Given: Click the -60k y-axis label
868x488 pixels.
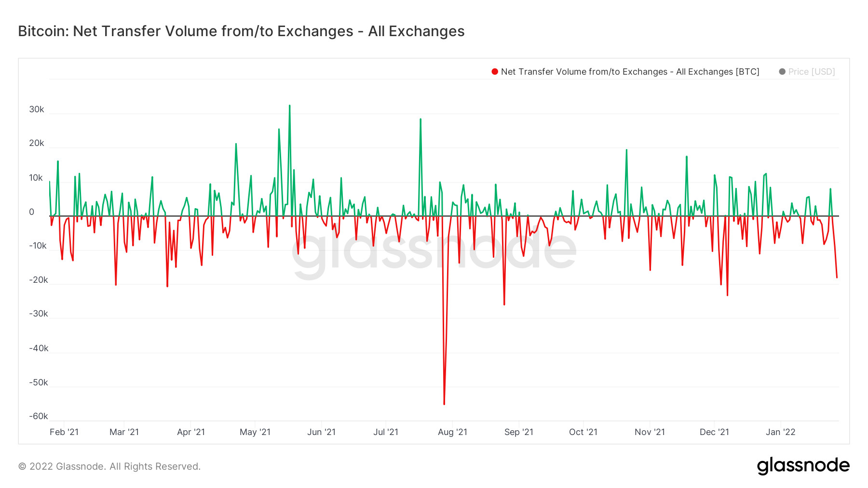Looking at the screenshot, I should pos(39,416).
